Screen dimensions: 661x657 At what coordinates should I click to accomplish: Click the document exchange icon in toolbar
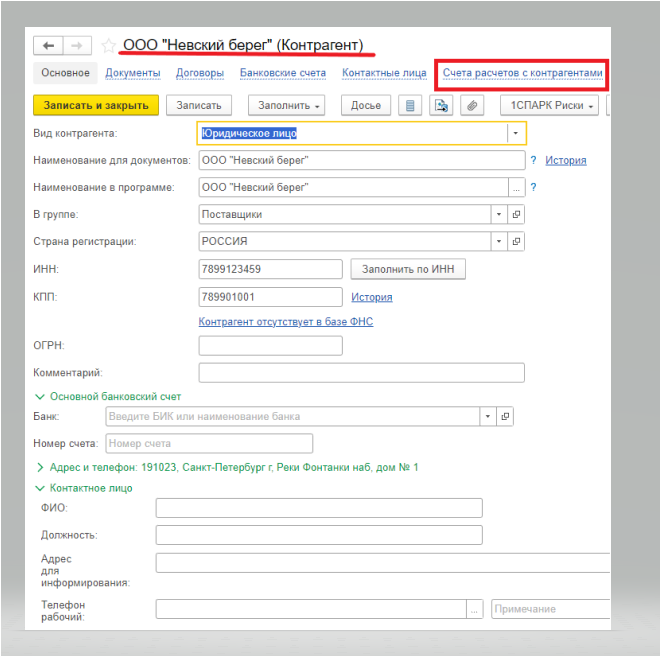[441, 105]
